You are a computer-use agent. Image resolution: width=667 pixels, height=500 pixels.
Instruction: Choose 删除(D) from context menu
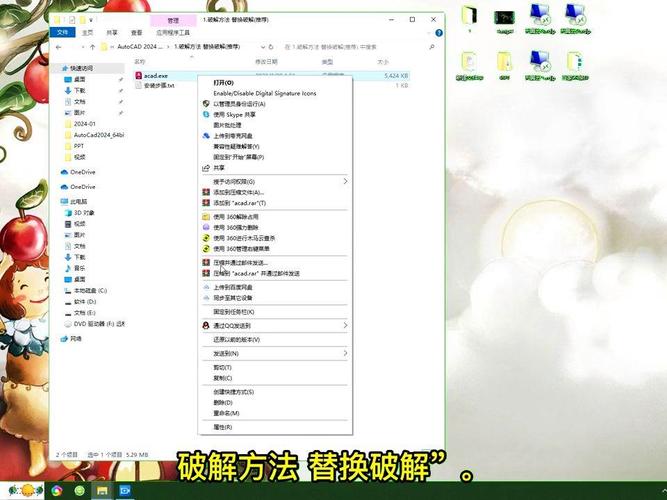click(222, 403)
